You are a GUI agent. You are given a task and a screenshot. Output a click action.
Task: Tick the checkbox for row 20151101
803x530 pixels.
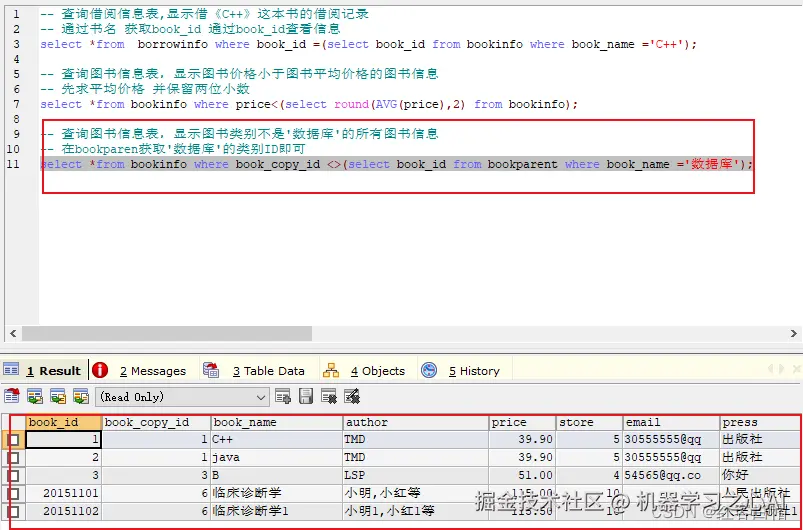pyautogui.click(x=13, y=494)
